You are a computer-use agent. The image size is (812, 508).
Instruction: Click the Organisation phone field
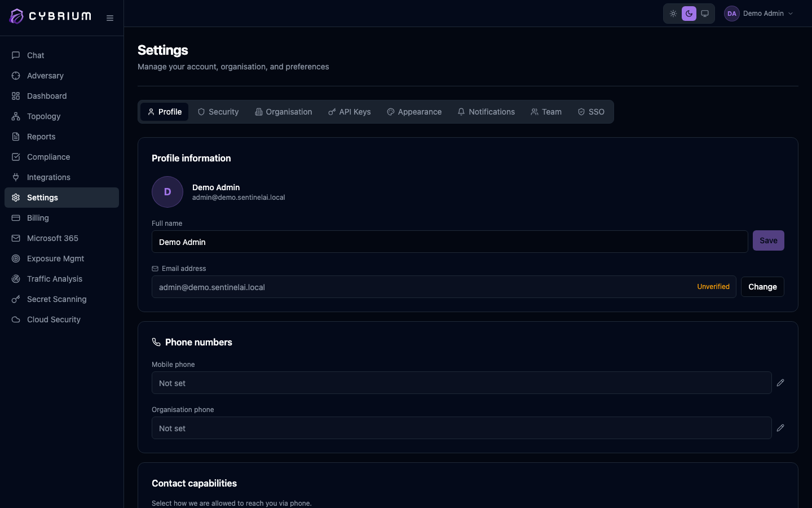[x=461, y=428]
